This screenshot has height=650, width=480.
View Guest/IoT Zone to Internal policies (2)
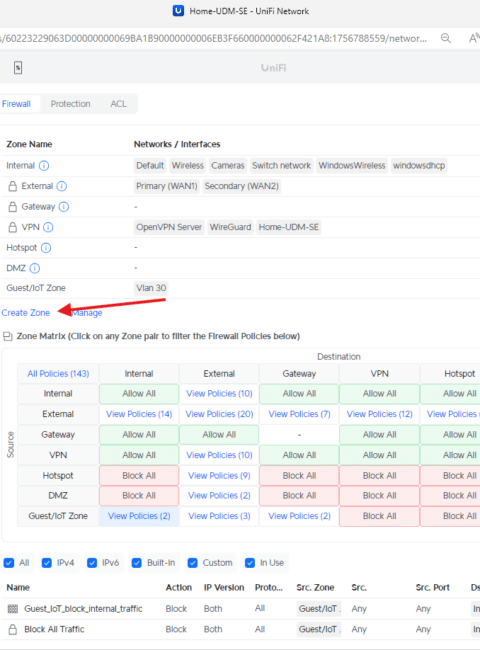pyautogui.click(x=139, y=516)
